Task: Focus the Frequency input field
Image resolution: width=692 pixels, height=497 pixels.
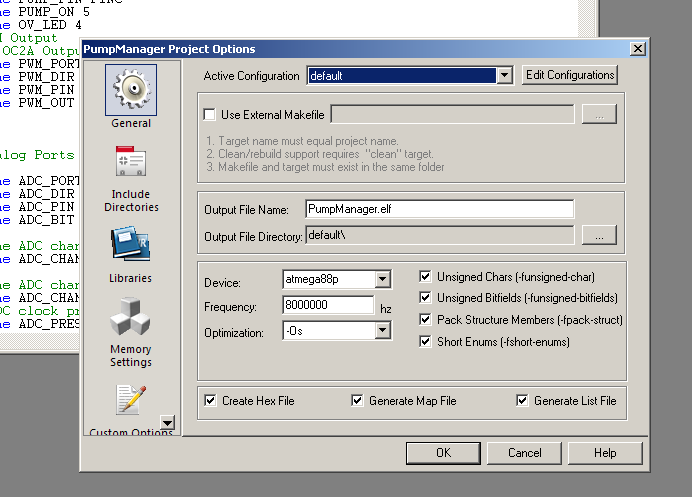Action: (x=328, y=305)
